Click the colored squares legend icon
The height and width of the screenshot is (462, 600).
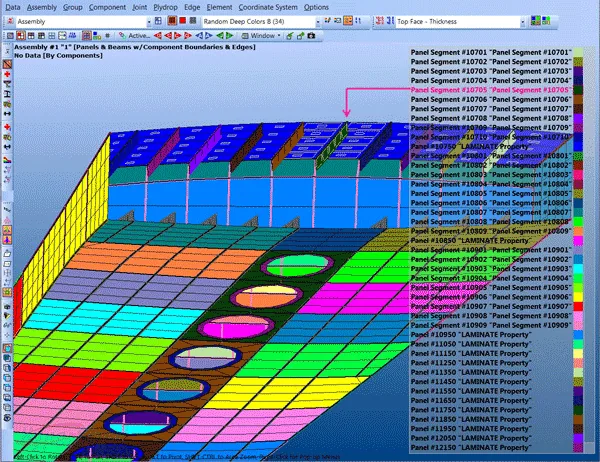tap(535, 21)
